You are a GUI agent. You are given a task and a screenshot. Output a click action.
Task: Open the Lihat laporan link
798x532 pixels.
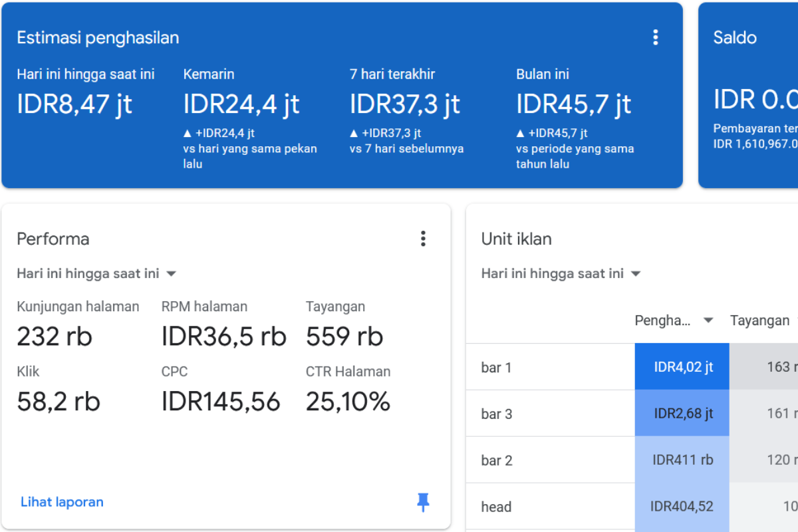62,502
